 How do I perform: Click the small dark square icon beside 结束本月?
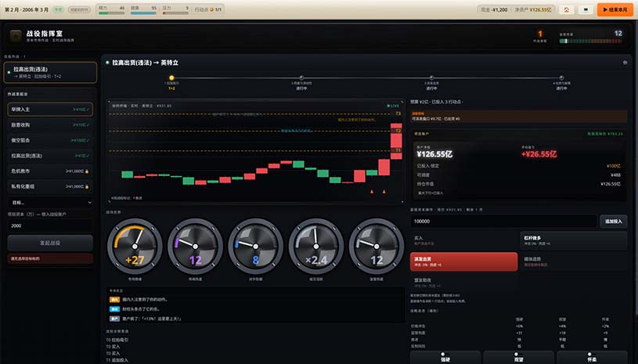click(586, 9)
